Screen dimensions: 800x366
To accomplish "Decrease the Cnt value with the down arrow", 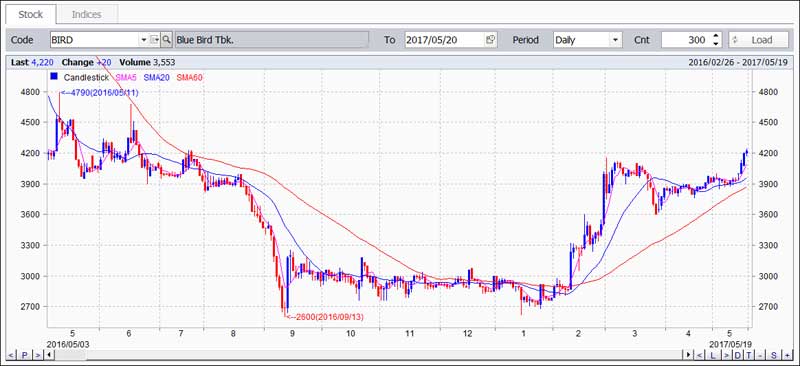I will coord(716,43).
